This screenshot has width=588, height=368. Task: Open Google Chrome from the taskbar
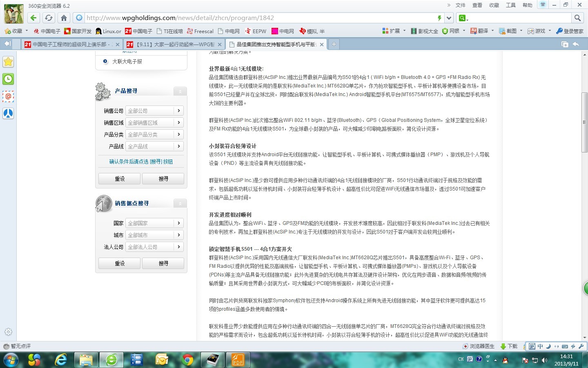pos(188,360)
